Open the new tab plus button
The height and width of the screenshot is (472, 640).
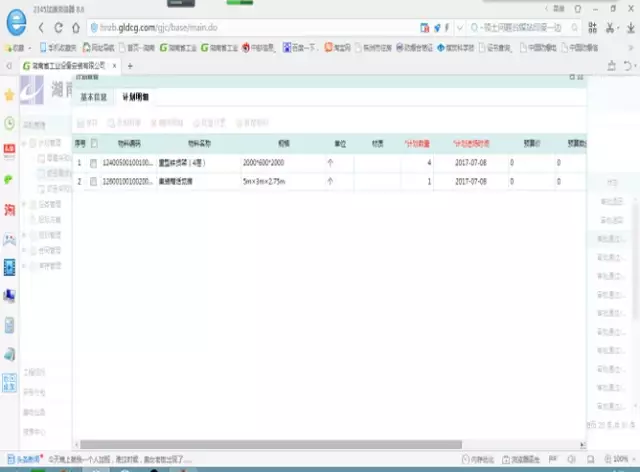click(x=130, y=65)
